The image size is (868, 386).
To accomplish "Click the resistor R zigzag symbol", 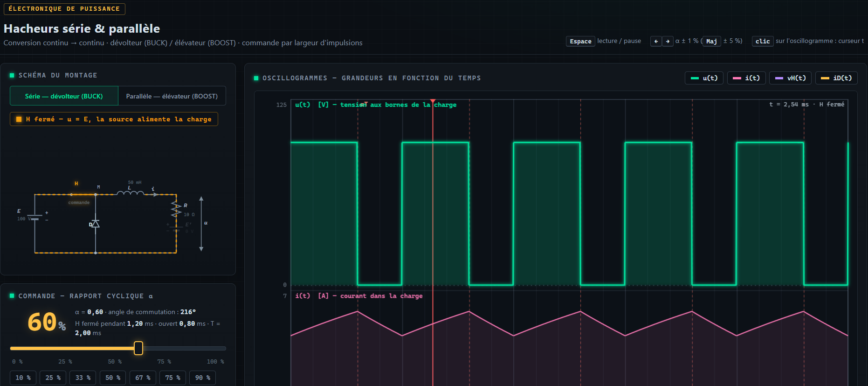I will pyautogui.click(x=176, y=209).
